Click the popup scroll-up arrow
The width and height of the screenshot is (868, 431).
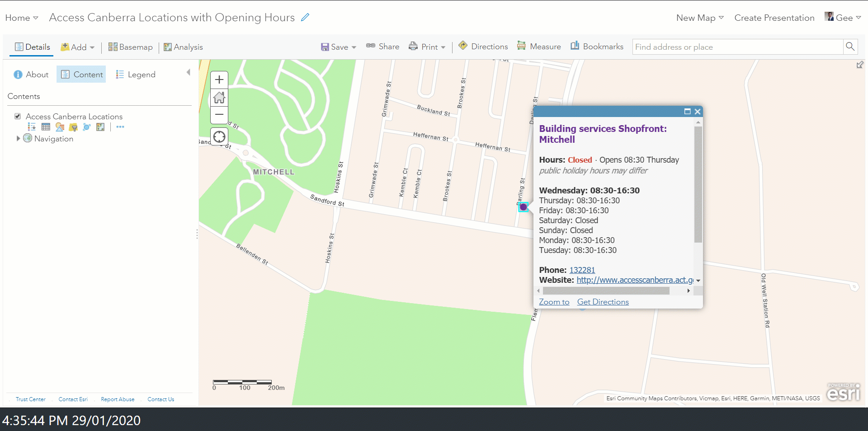pyautogui.click(x=698, y=122)
